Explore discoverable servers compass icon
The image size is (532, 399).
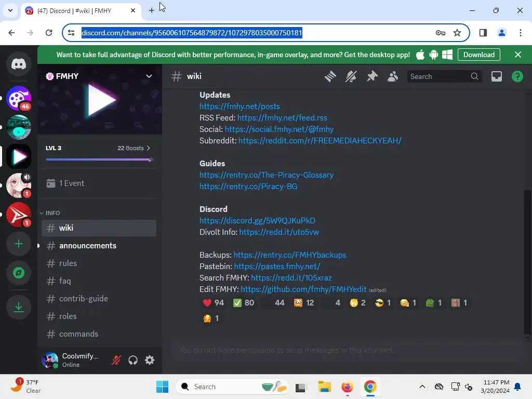point(19,273)
